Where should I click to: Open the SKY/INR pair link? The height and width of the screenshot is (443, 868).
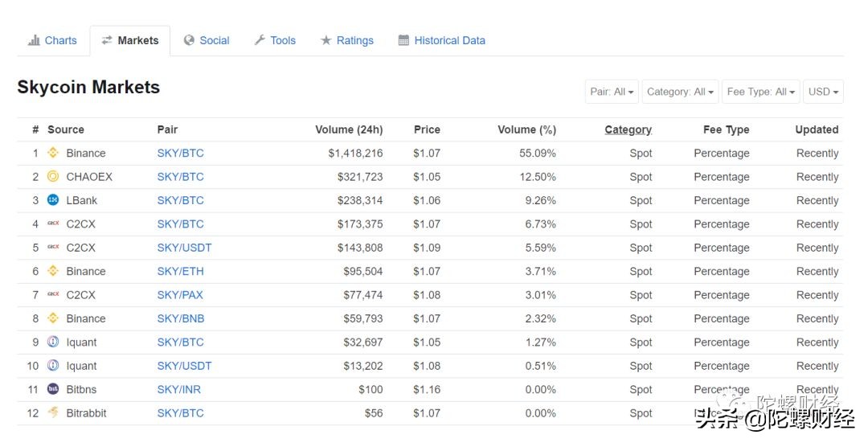coord(178,389)
